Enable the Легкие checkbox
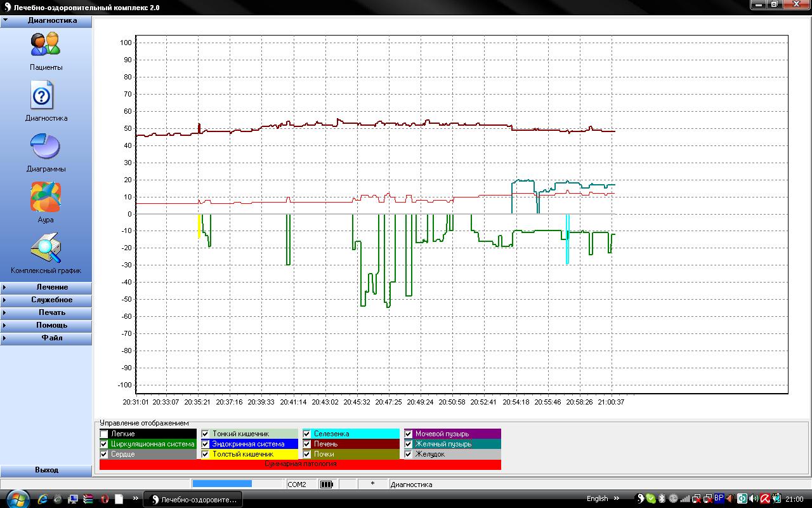The width and height of the screenshot is (812, 508). pyautogui.click(x=104, y=434)
